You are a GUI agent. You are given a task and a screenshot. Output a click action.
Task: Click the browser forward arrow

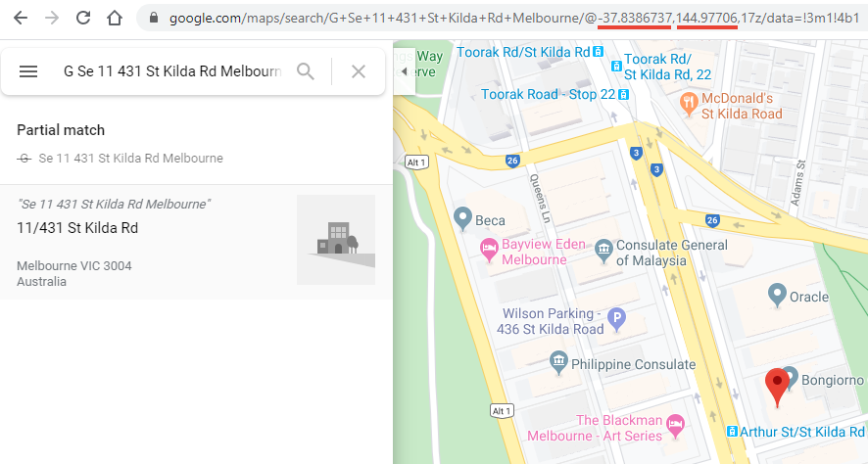point(52,18)
